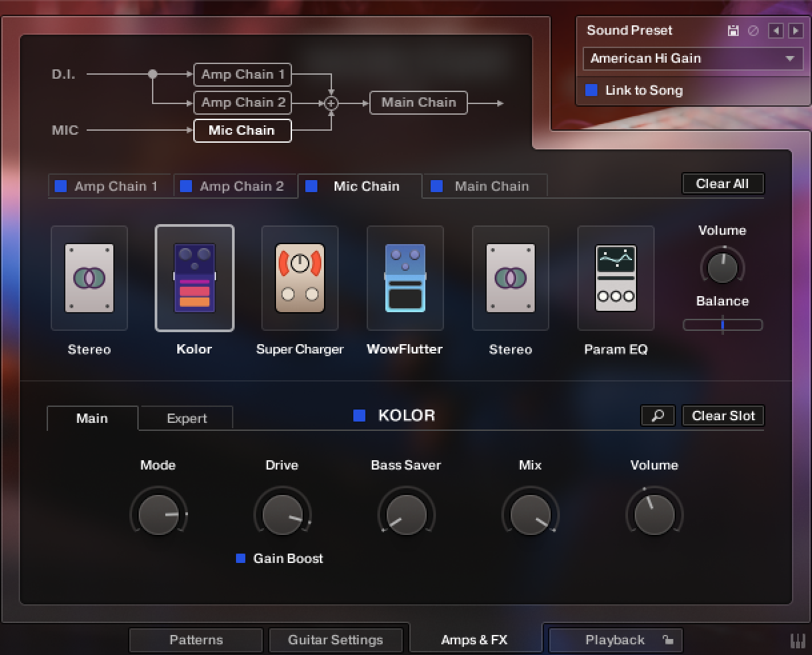This screenshot has height=655, width=812.
Task: Select the WowFlutter effect pedal
Action: click(x=405, y=278)
